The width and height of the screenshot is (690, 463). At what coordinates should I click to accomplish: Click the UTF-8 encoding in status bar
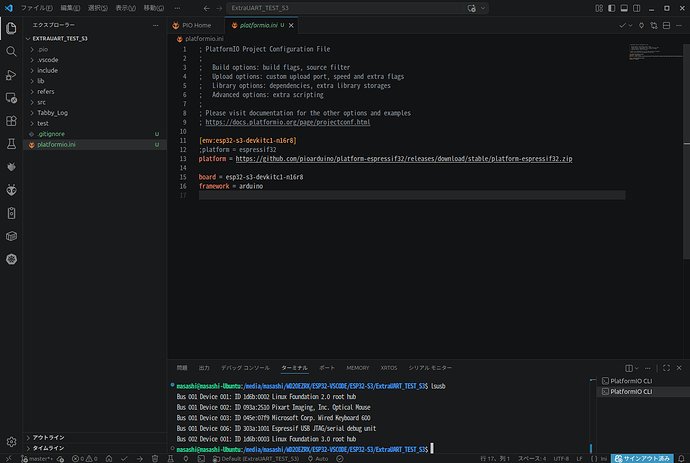coord(561,459)
